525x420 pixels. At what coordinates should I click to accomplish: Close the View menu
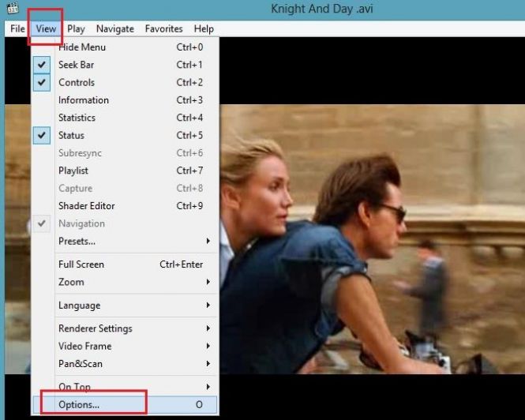(46, 28)
